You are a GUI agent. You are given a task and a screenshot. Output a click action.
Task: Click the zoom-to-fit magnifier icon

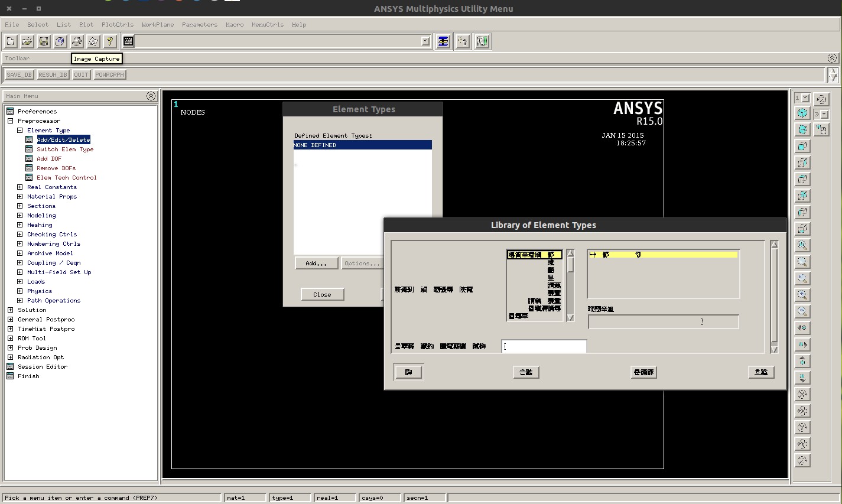coord(802,245)
